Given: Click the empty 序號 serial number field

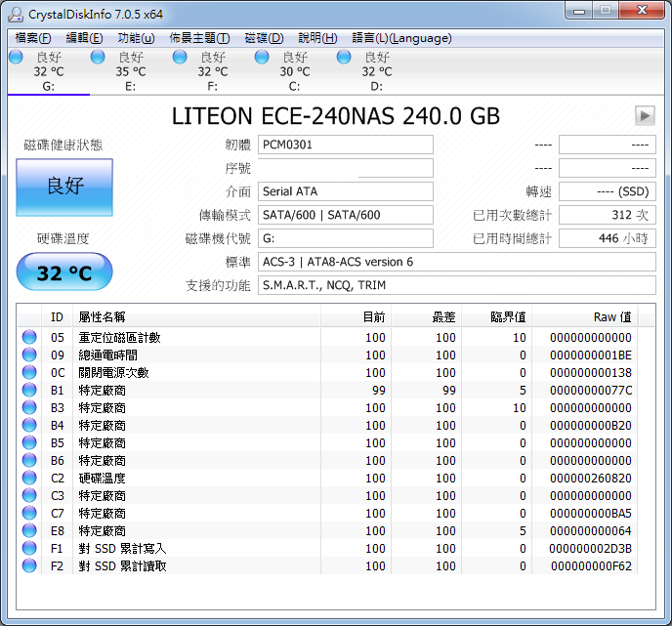Looking at the screenshot, I should pyautogui.click(x=346, y=168).
